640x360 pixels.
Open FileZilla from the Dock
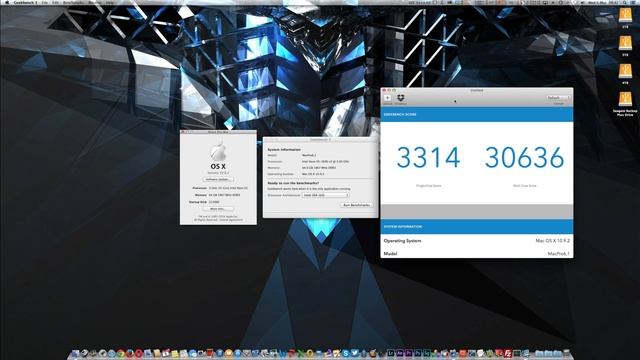(509, 353)
